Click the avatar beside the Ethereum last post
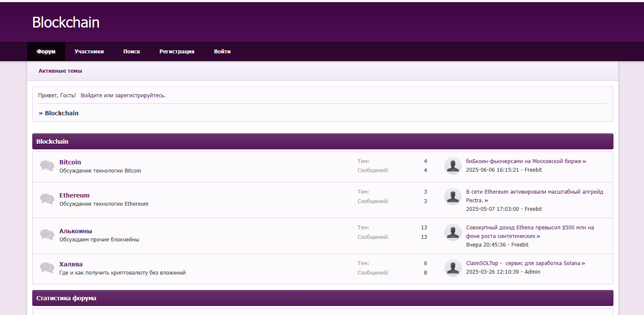 (x=453, y=197)
